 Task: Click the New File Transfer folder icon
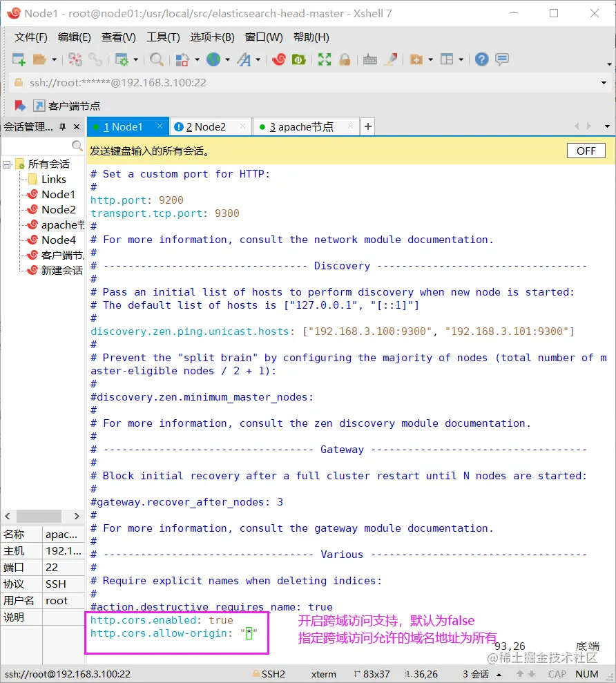[416, 59]
